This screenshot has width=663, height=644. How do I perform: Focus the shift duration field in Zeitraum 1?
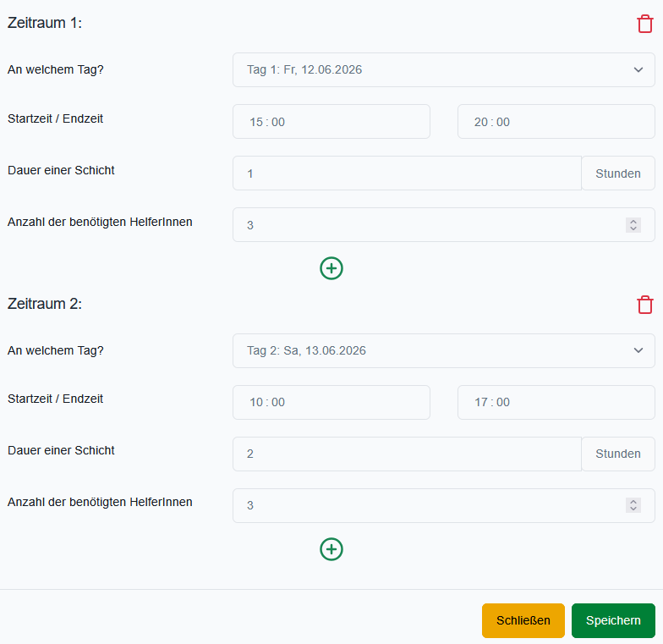click(406, 173)
